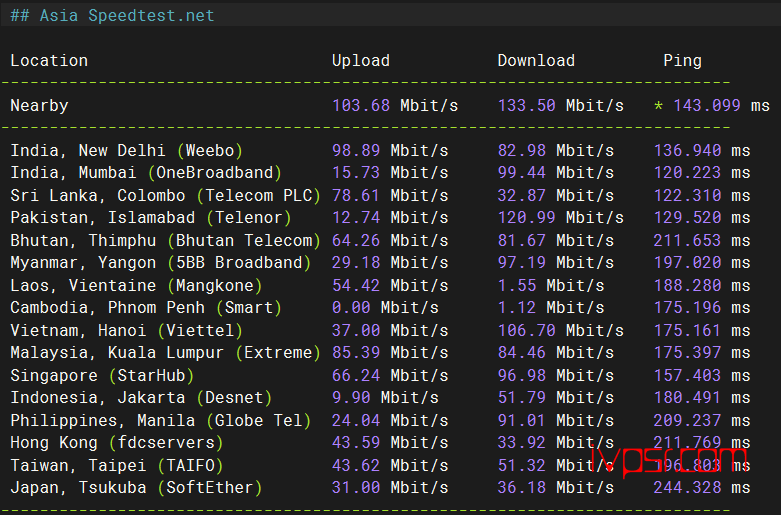
Task: Click Tsukuba download 36.18 Mbit/s
Action: pos(555,487)
